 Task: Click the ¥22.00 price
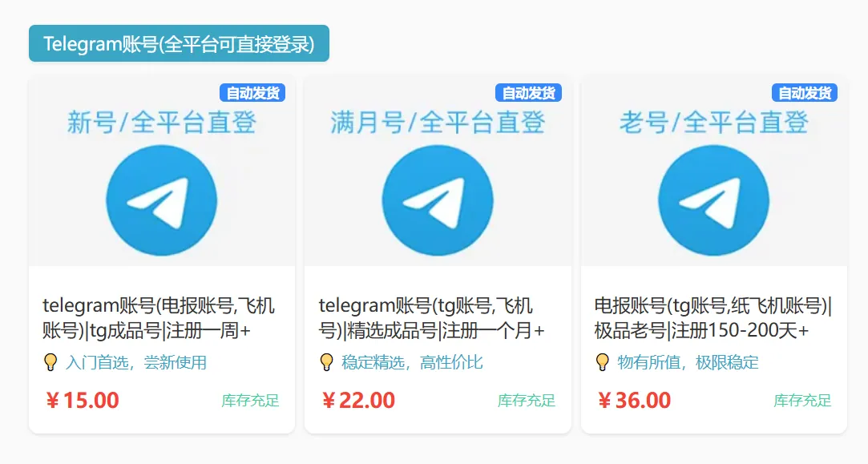(358, 400)
